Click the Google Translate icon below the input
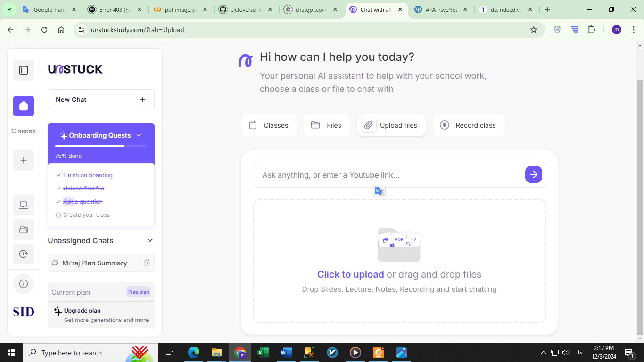644x362 pixels. coord(380,191)
